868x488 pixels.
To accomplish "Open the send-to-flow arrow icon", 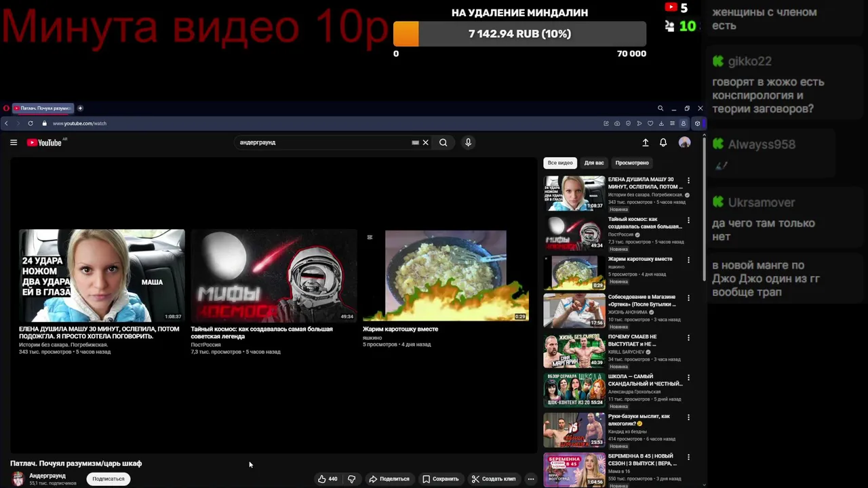I will click(639, 123).
